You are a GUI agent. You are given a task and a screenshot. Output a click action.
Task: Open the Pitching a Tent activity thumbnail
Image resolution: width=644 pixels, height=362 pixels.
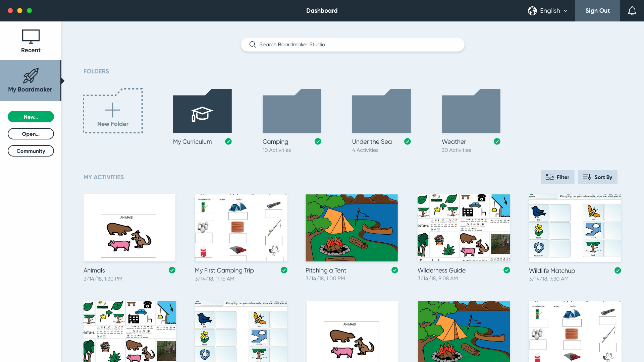(352, 228)
